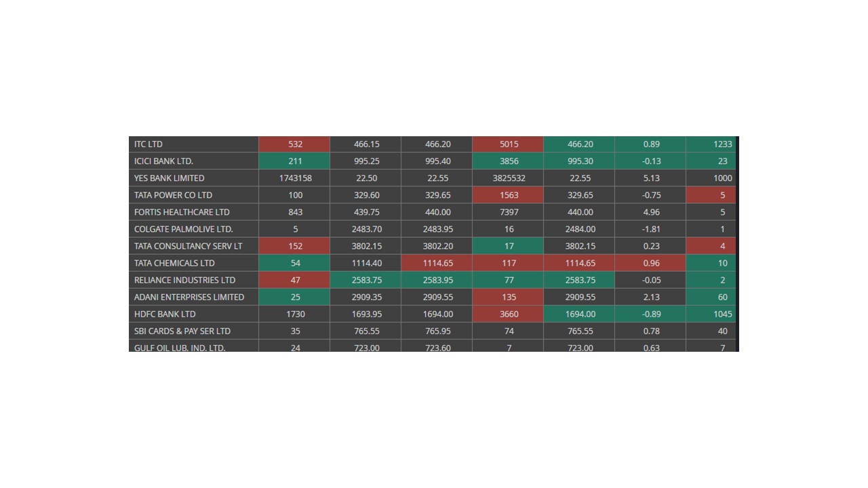Click ask quantity 3825532 for Yes Bank

[x=508, y=178]
